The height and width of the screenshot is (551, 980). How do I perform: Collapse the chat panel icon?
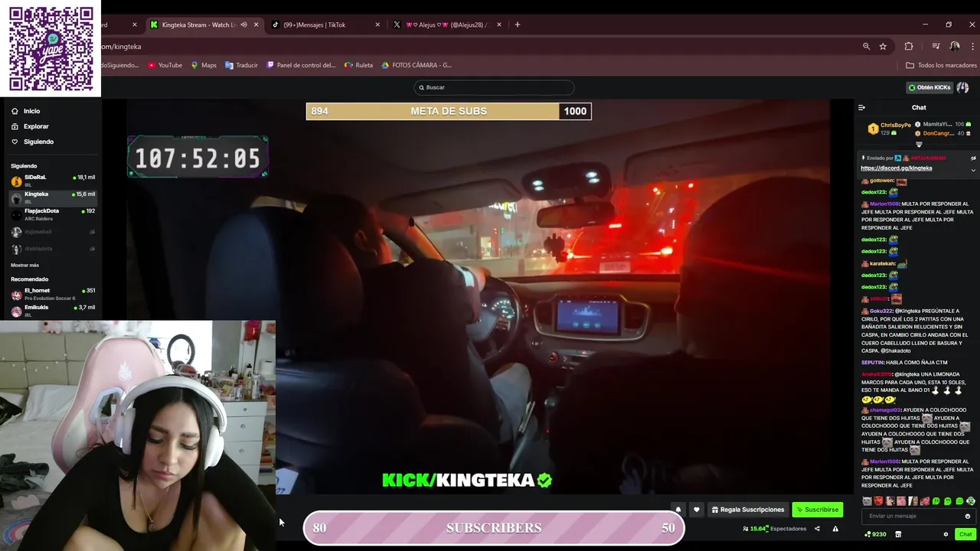point(861,108)
